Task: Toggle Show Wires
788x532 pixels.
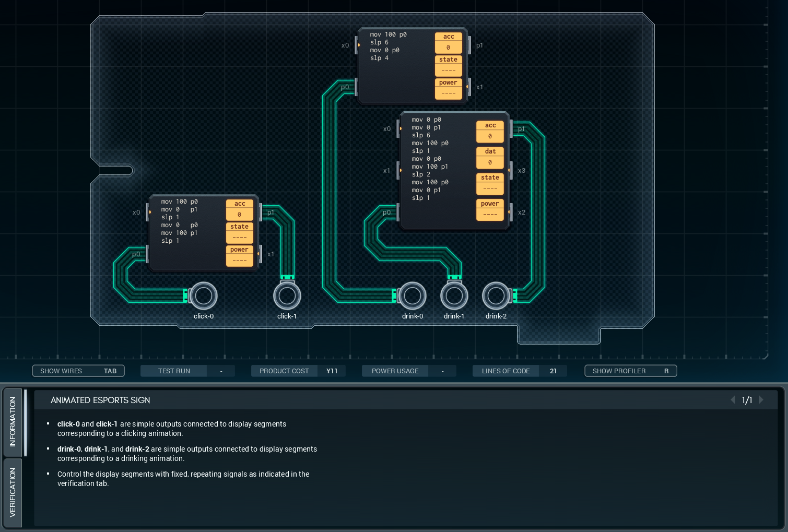Action: [x=78, y=371]
